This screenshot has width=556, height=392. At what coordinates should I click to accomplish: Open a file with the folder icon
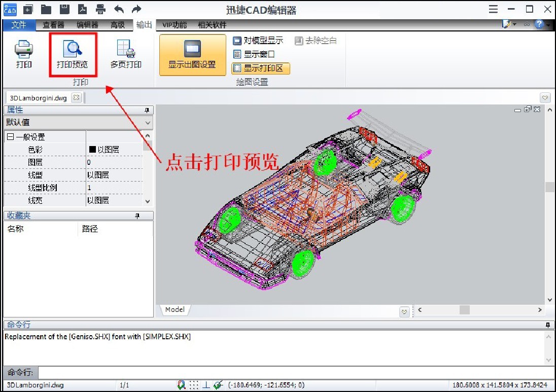tap(46, 10)
